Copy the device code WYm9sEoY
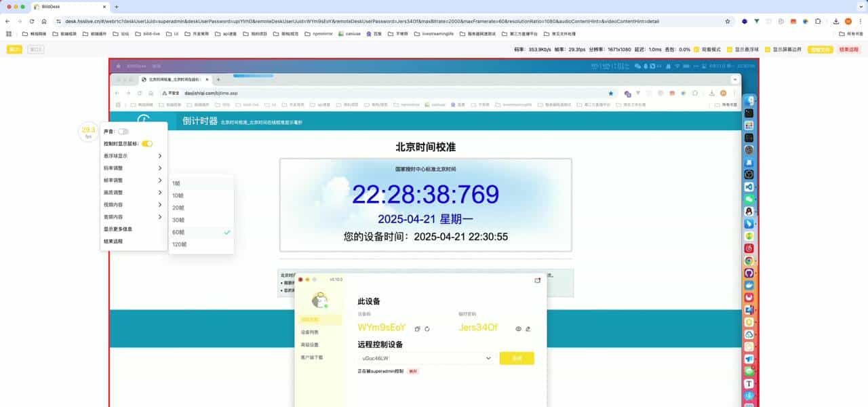868x407 pixels. tap(418, 328)
